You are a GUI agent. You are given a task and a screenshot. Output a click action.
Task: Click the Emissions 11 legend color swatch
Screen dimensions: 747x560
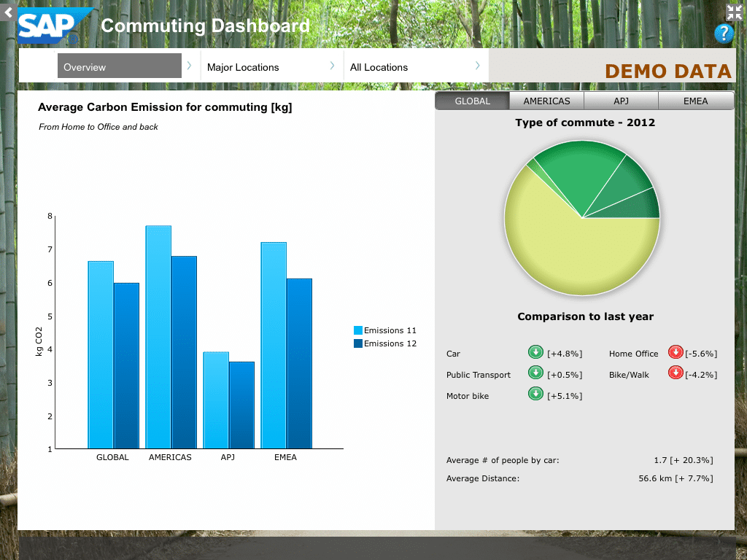click(358, 330)
